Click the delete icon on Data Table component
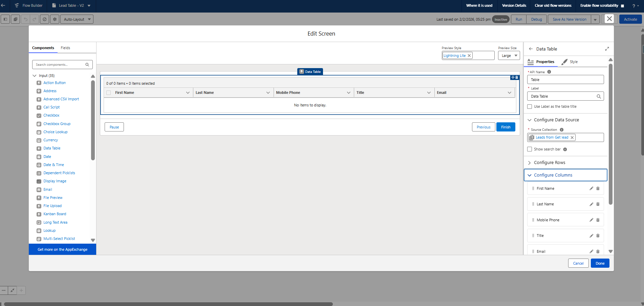 click(x=517, y=78)
